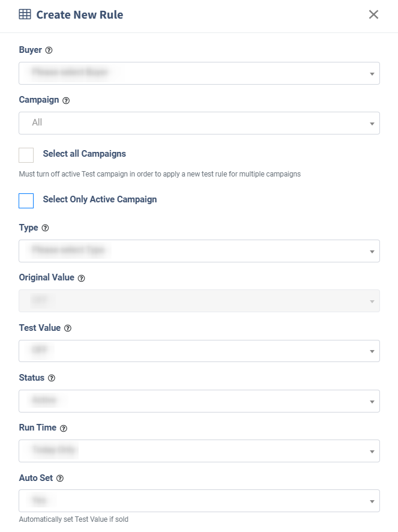
Task: Click the Original Value help icon
Action: pos(82,279)
